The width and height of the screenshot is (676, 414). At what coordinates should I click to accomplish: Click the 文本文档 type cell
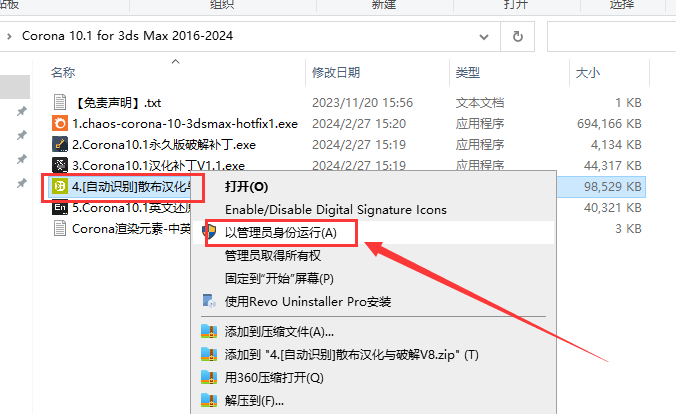[x=480, y=103]
